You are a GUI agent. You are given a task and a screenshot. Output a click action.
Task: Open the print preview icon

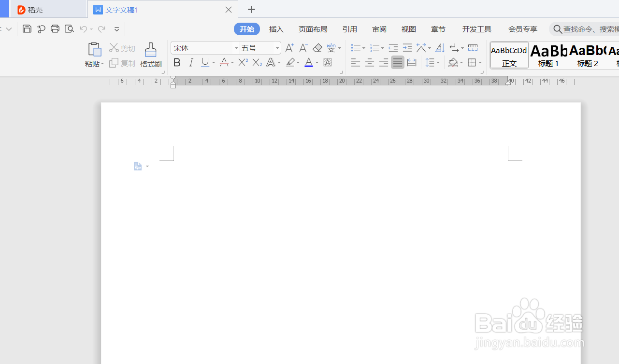(69, 28)
